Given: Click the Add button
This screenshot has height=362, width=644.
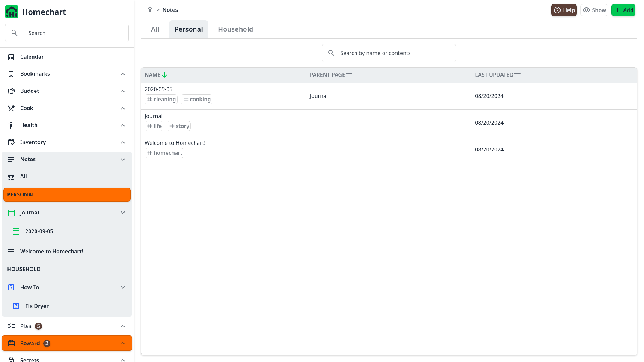Looking at the screenshot, I should (x=624, y=10).
